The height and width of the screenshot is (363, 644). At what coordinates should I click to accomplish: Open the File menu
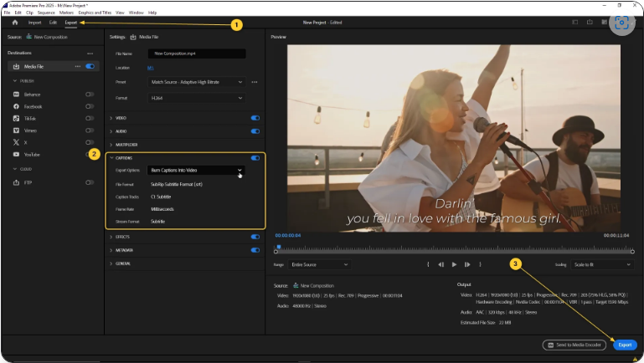7,13
